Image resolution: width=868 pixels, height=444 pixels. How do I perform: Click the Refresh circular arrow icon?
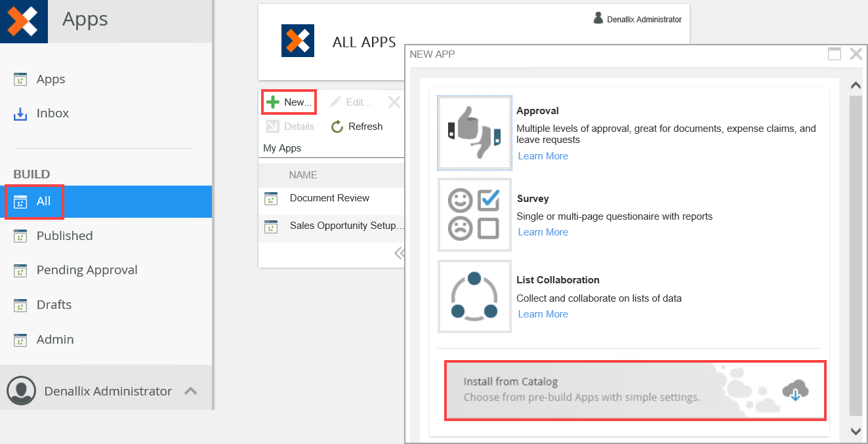[x=337, y=127]
